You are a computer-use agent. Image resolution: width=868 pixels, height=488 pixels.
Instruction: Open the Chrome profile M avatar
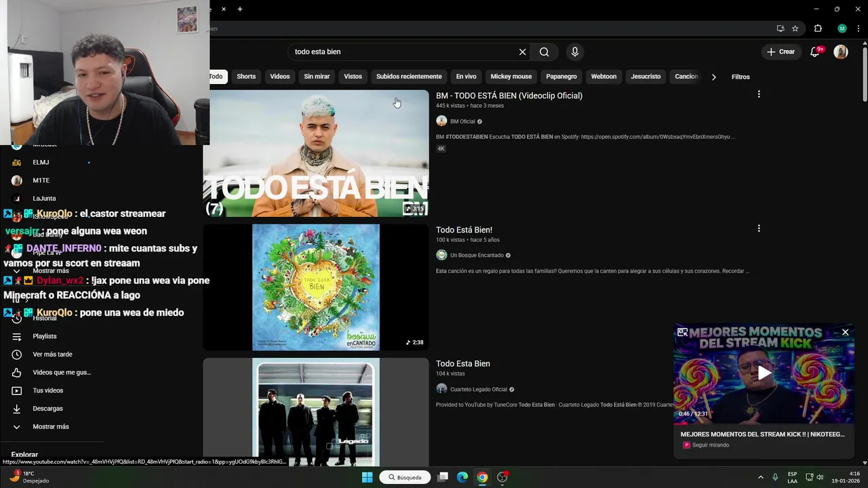842,28
